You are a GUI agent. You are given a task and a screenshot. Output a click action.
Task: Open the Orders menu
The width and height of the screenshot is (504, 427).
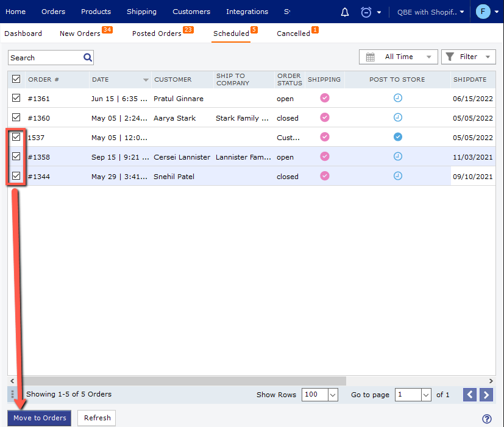point(54,12)
